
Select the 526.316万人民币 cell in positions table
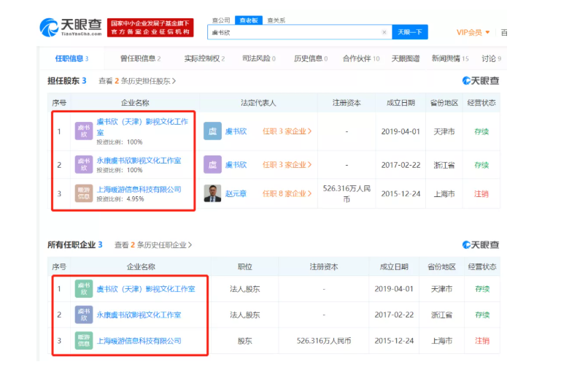click(x=324, y=341)
